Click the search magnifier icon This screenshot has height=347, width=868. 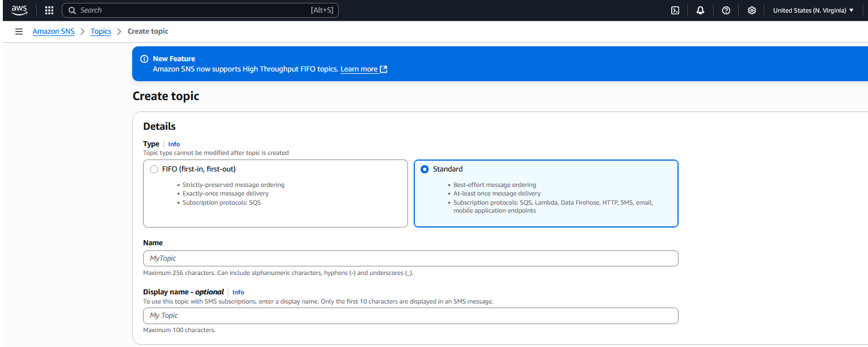click(73, 10)
